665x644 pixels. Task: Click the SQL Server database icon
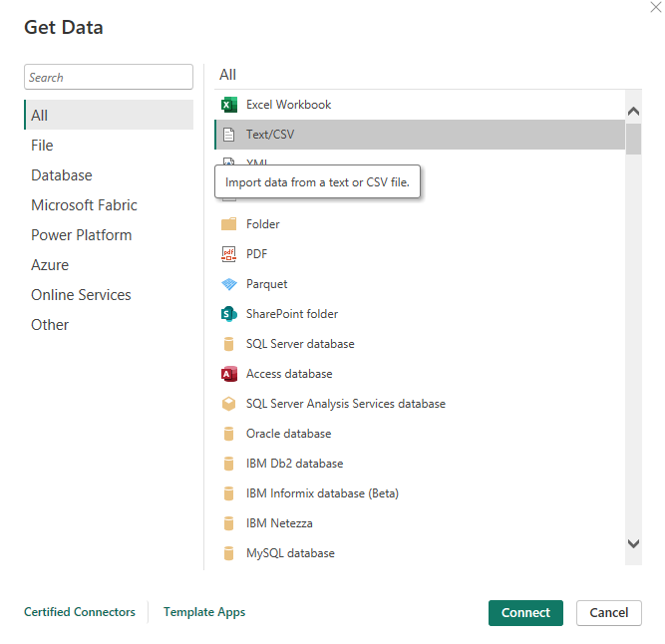[x=228, y=344]
